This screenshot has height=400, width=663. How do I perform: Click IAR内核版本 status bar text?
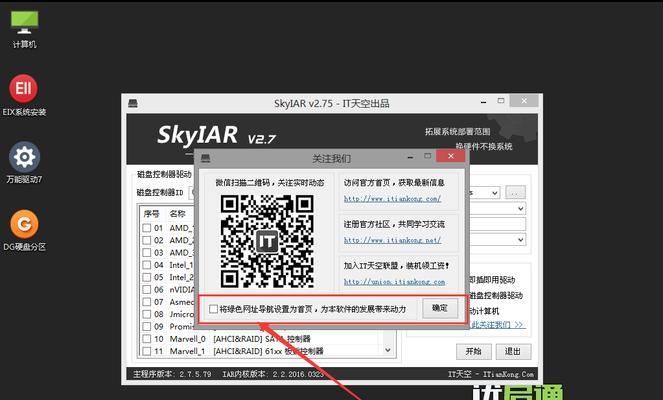tap(273, 374)
